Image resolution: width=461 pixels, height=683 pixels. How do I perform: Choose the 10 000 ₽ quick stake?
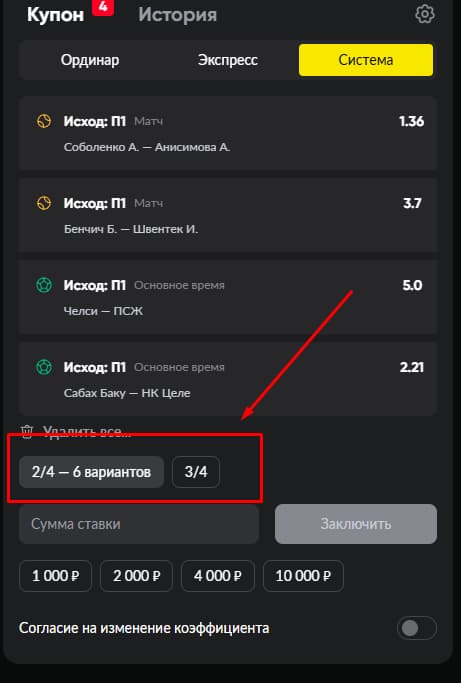click(x=303, y=576)
